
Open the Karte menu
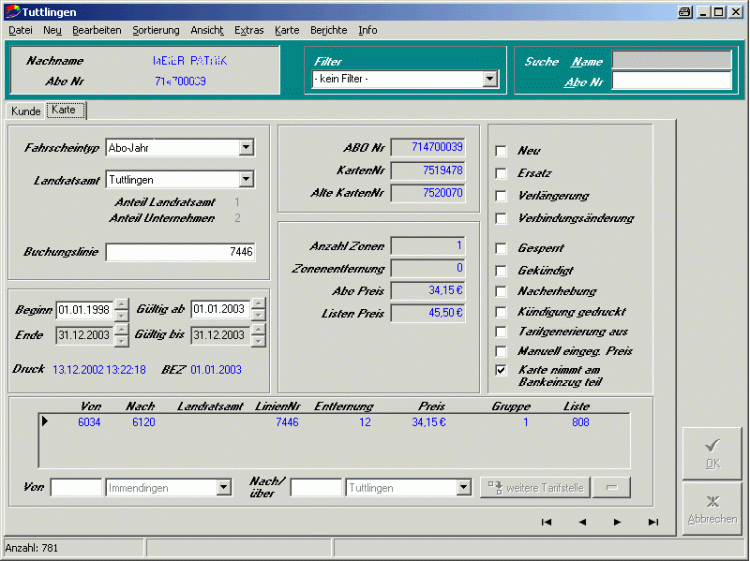(x=287, y=30)
